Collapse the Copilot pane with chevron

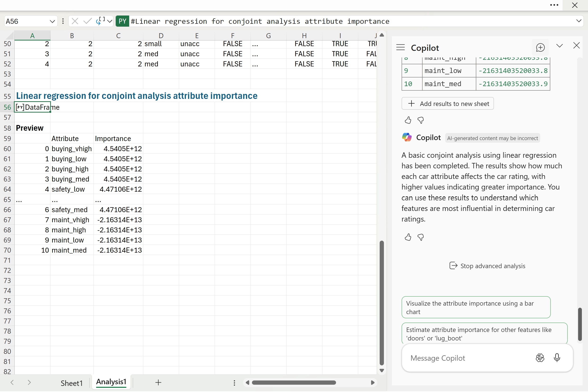[x=559, y=46]
